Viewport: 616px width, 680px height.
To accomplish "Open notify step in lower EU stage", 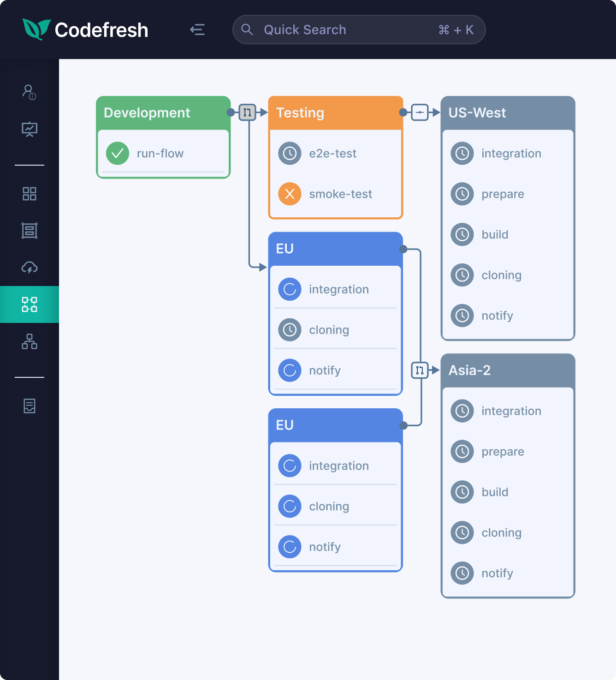I will point(336,547).
